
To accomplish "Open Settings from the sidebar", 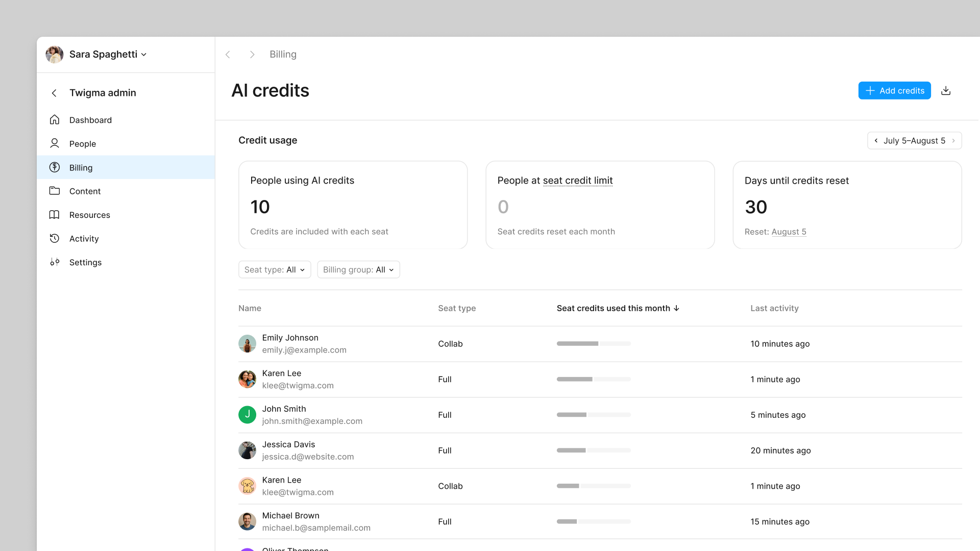I will coord(85,262).
